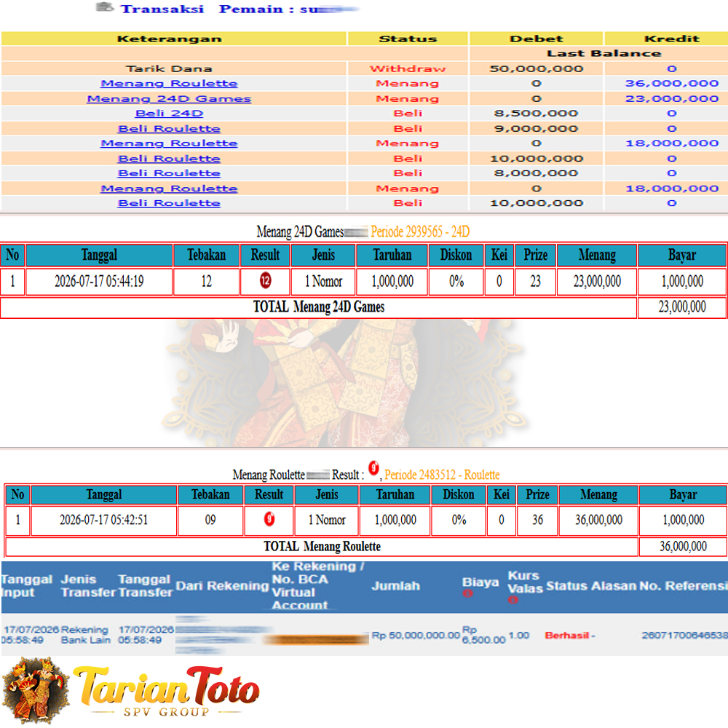Open Menang Roulette link with 36,000,000 kredit

tap(169, 84)
